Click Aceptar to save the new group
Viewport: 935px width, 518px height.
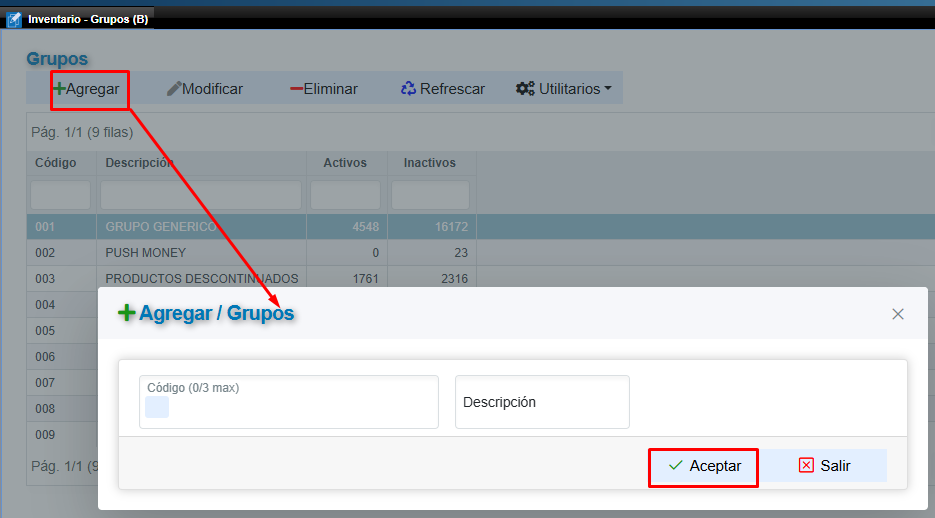click(x=704, y=466)
